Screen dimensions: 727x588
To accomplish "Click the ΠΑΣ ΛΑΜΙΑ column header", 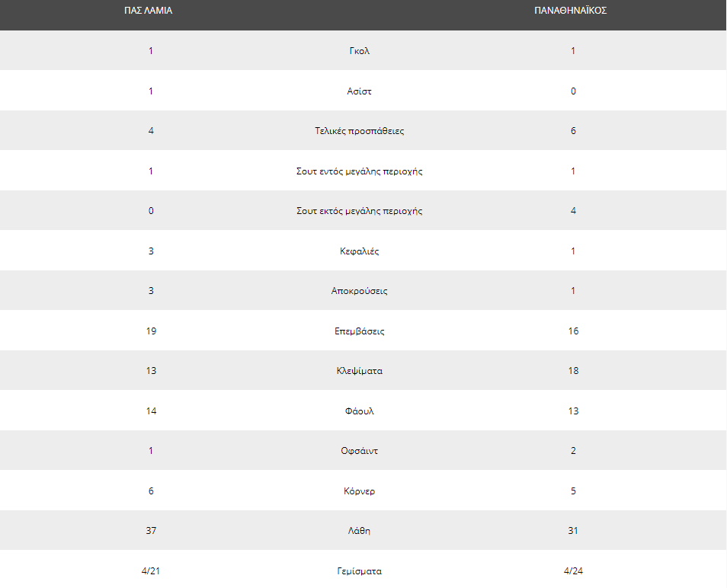I will click(149, 11).
